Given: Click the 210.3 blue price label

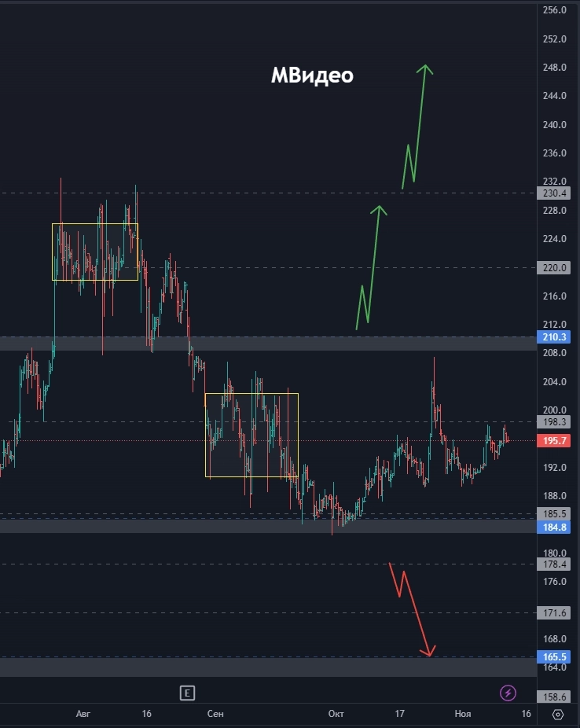Looking at the screenshot, I should (x=554, y=337).
